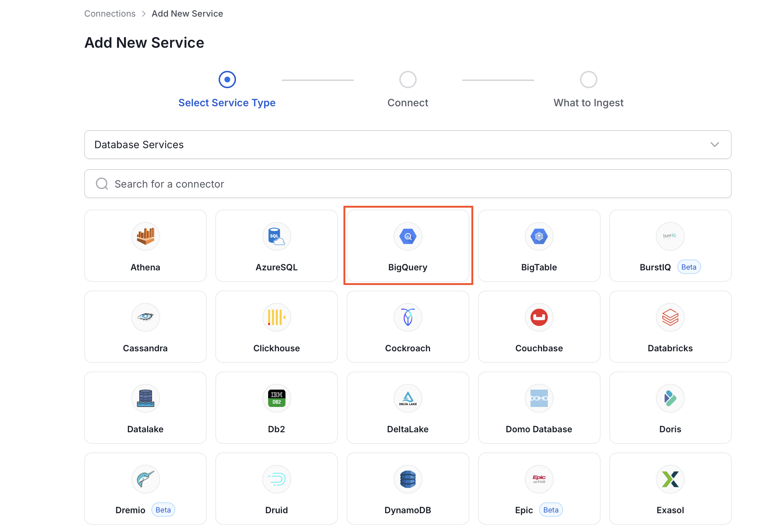Click the Exasol card label
Image resolution: width=782 pixels, height=532 pixels.
(x=670, y=510)
